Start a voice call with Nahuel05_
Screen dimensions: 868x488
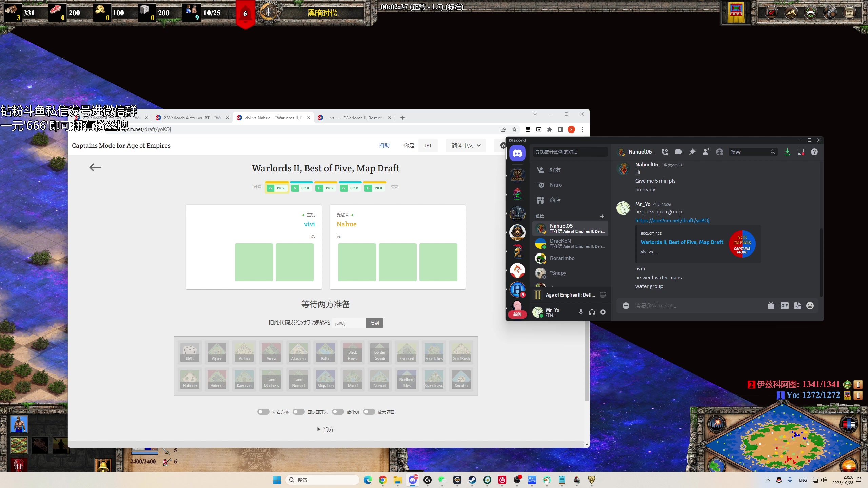pos(665,152)
